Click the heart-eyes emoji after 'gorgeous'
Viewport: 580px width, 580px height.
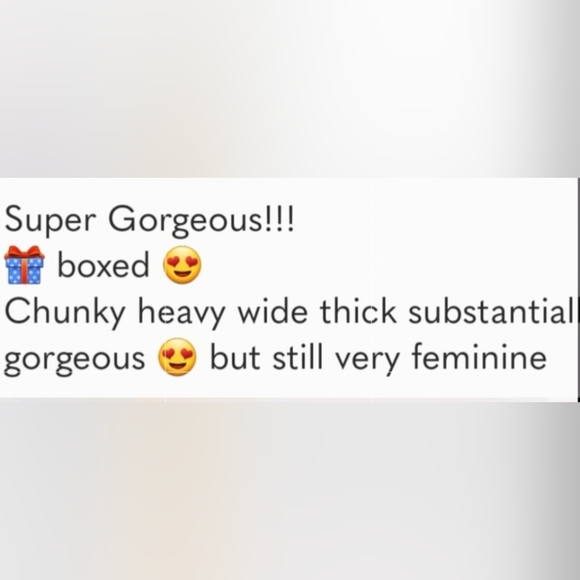[x=177, y=357]
